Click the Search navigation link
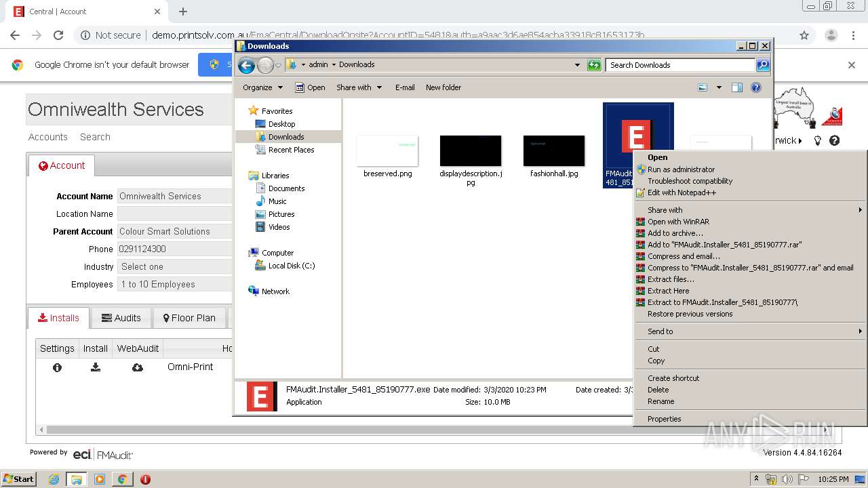Image resolution: width=868 pixels, height=488 pixels. tap(95, 137)
